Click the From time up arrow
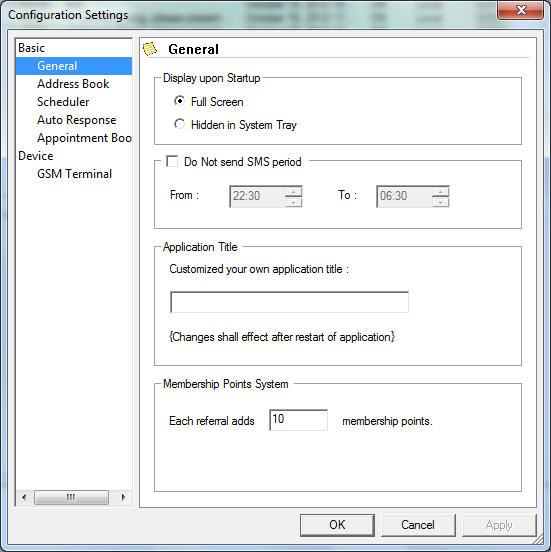Viewport: 551px width, 552px height. tap(294, 191)
